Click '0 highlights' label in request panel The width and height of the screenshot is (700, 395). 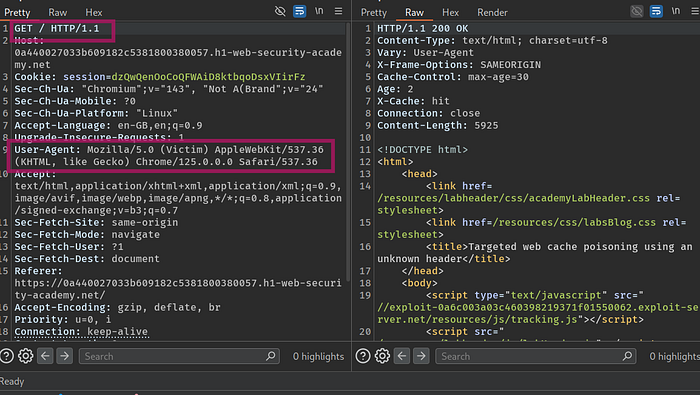click(x=318, y=356)
